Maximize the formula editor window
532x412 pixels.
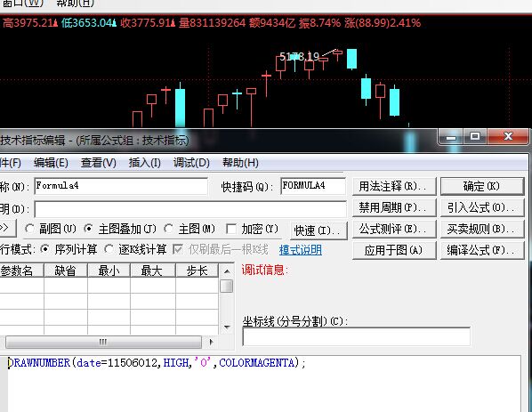click(475, 136)
